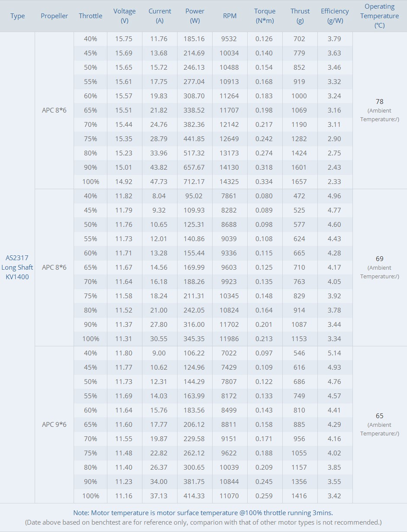Select the 5.14 efficiency value
The width and height of the screenshot is (407, 532).
coord(334,353)
